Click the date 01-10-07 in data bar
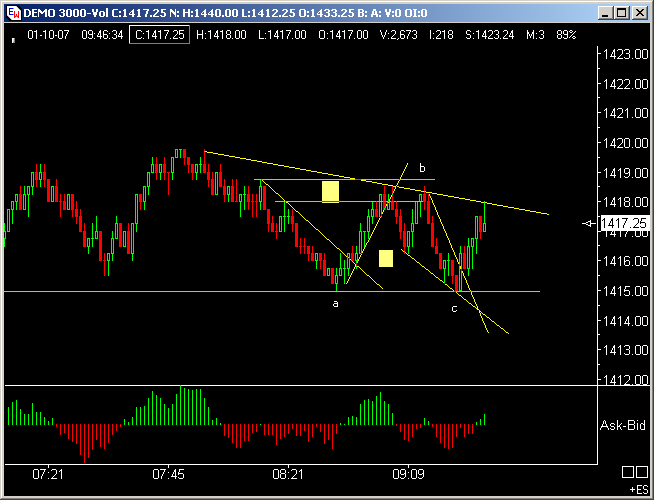 click(x=48, y=35)
